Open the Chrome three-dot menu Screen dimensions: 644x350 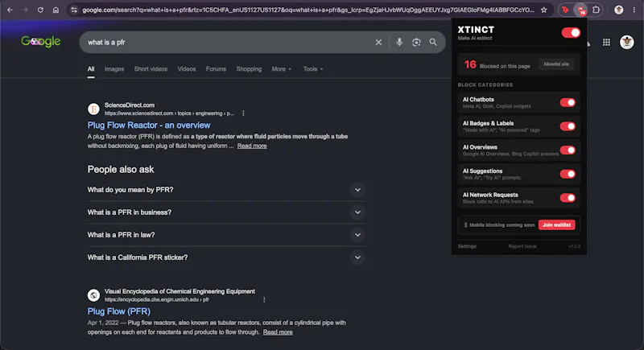(634, 10)
